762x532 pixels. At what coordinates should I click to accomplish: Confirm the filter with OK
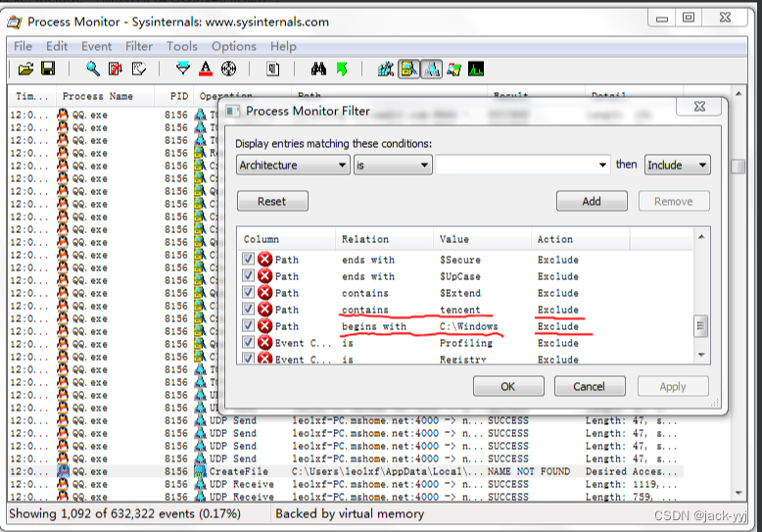[508, 386]
